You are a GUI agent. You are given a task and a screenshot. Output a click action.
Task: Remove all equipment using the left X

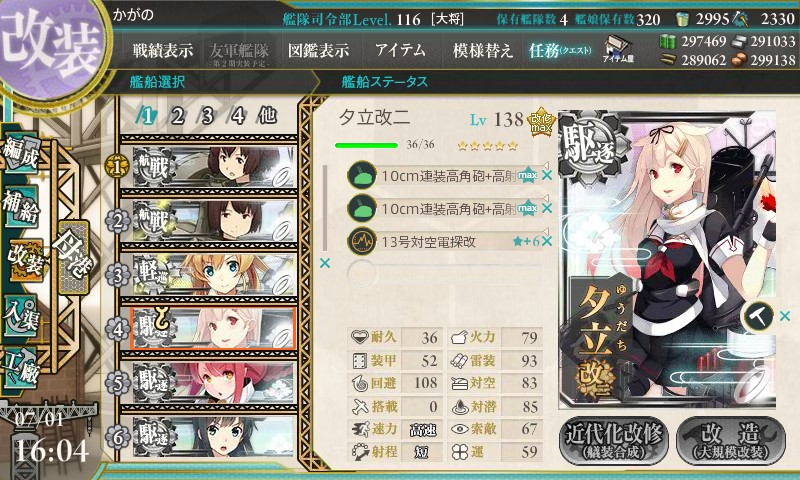click(x=324, y=263)
